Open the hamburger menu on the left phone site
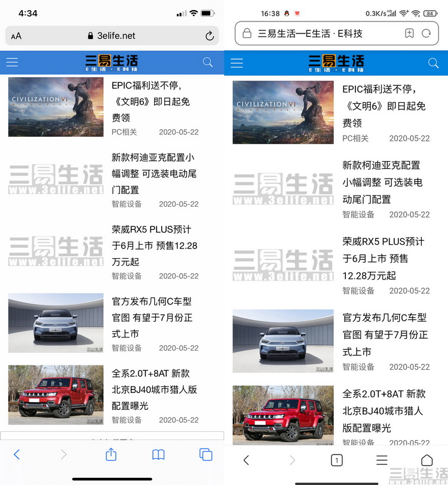This screenshot has width=448, height=485. (12, 62)
